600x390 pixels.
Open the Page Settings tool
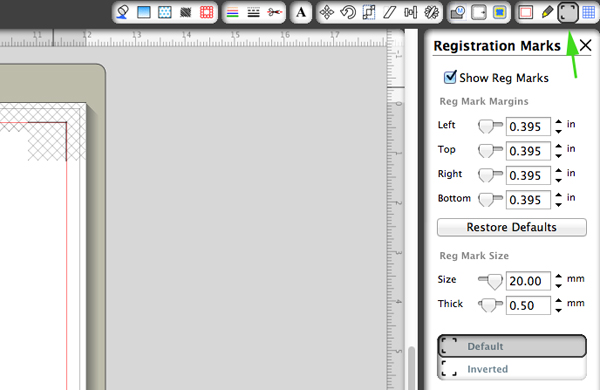pos(526,13)
